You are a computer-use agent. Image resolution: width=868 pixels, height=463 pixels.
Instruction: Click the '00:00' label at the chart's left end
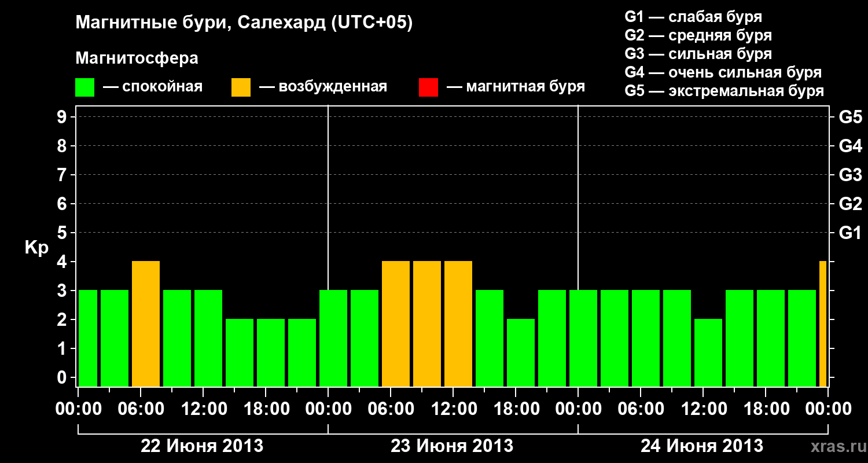click(78, 409)
